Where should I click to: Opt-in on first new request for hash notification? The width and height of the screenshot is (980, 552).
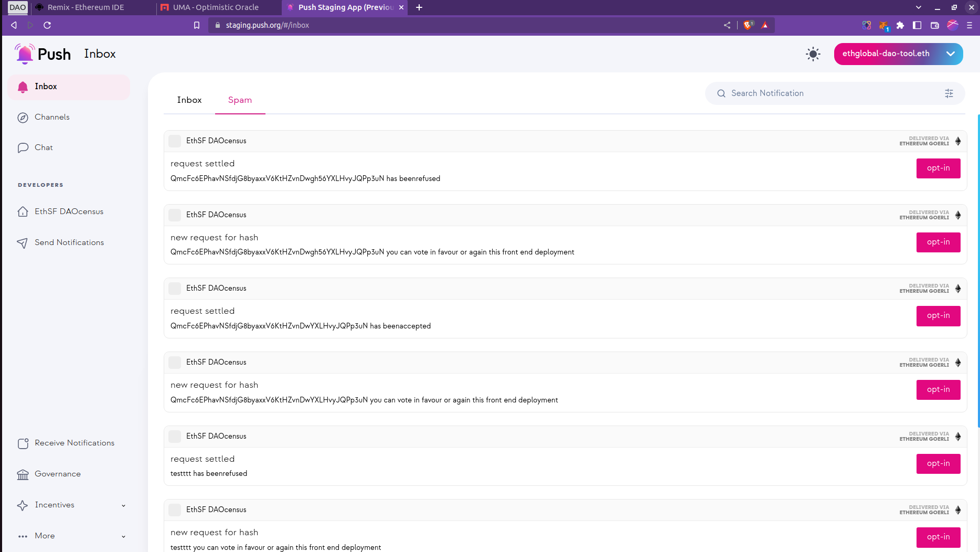click(x=938, y=242)
